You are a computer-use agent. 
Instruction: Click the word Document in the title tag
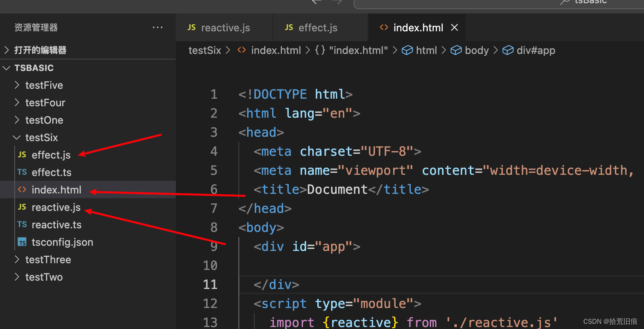coord(337,189)
